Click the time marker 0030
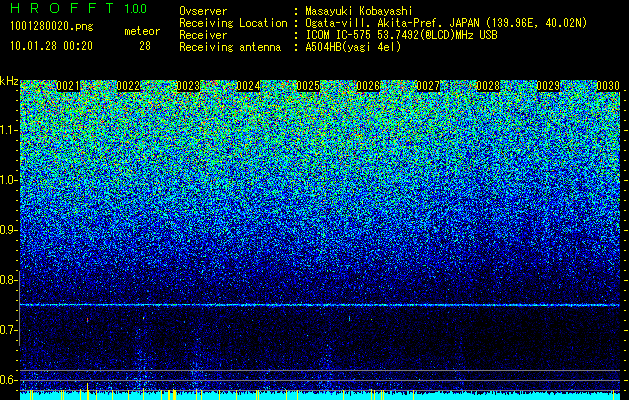 click(608, 86)
